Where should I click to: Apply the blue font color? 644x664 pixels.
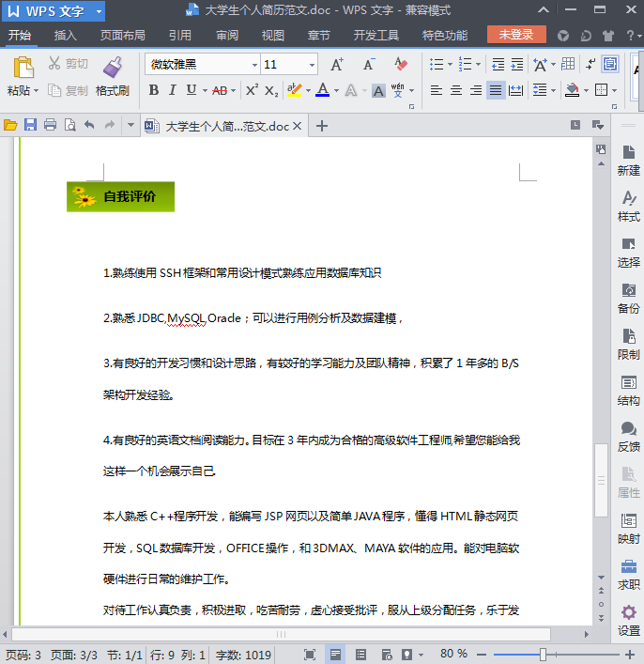[323, 90]
